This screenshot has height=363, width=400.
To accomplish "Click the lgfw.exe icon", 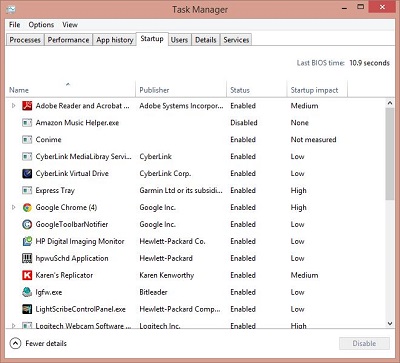I will coord(27,292).
